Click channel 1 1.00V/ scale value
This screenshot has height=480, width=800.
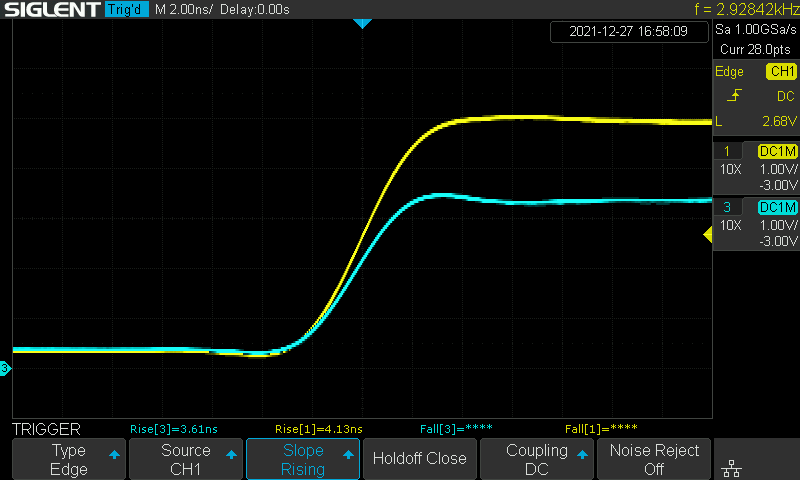click(x=778, y=169)
